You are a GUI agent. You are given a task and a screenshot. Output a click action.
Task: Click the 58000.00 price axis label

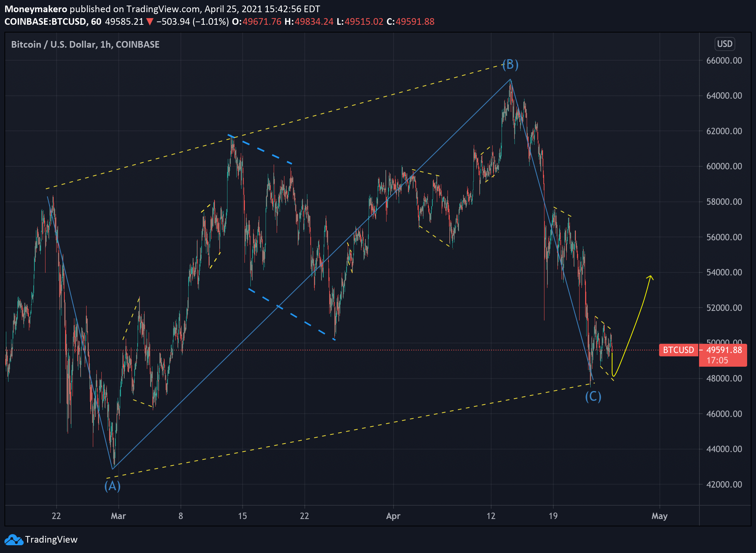[x=724, y=202]
